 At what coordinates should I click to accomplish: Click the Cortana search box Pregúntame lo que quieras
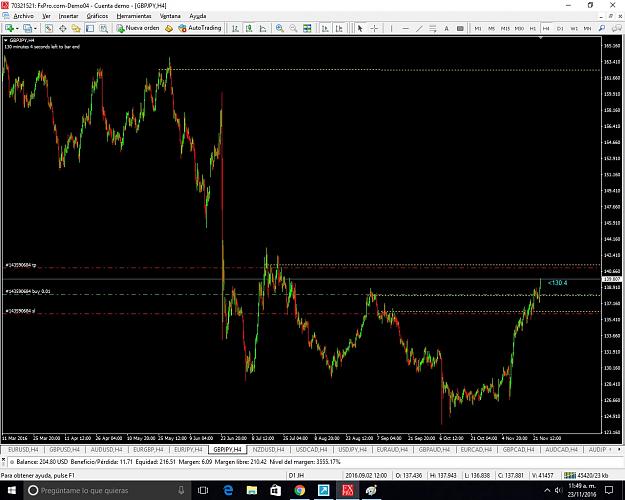pyautogui.click(x=105, y=490)
